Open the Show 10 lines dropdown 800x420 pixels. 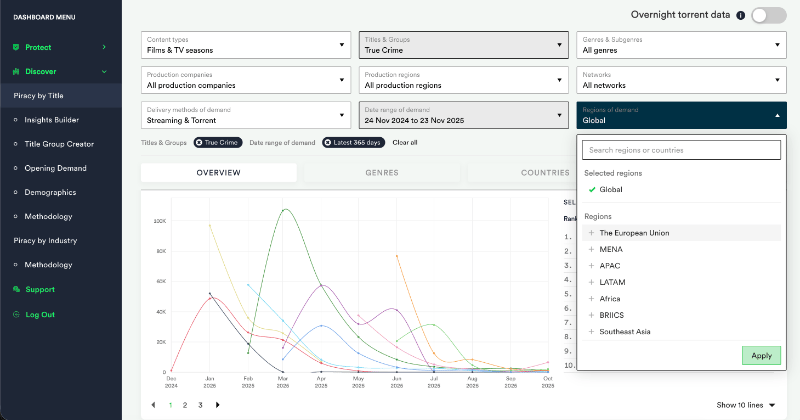click(745, 405)
